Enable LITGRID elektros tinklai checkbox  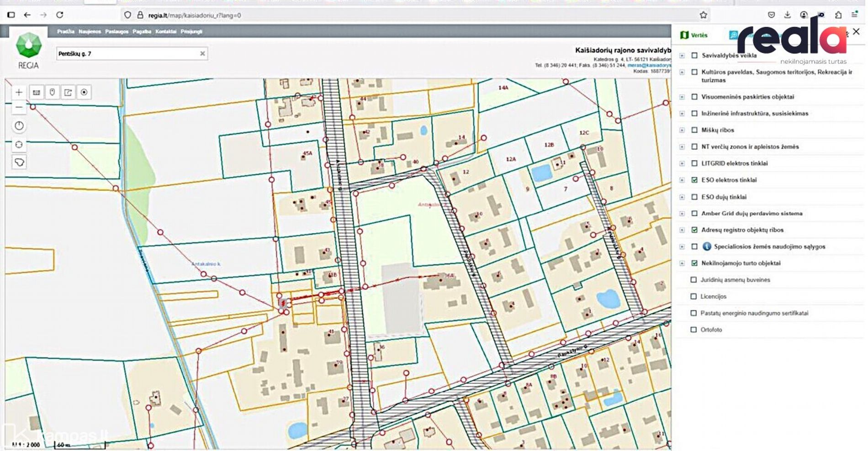(694, 163)
